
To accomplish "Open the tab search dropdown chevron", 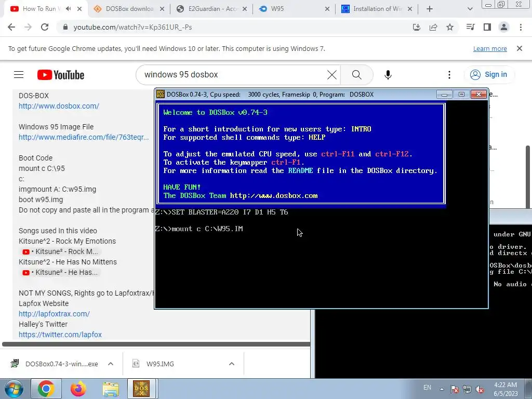I will point(470,9).
